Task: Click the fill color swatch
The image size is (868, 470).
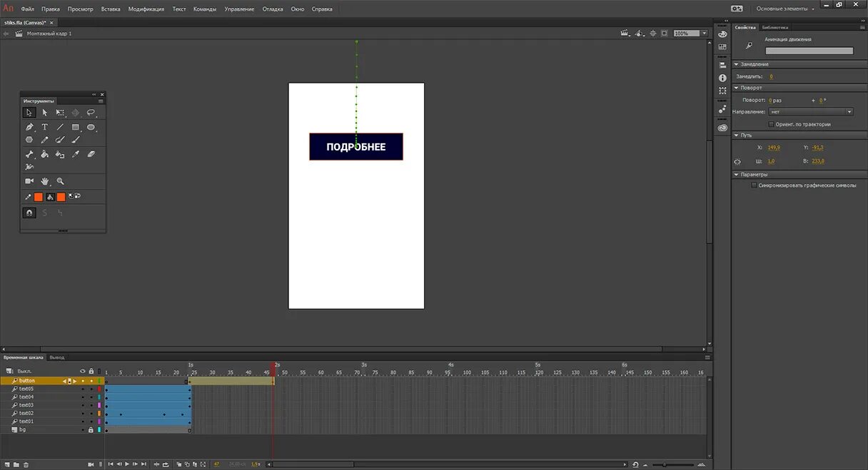Action: click(61, 197)
